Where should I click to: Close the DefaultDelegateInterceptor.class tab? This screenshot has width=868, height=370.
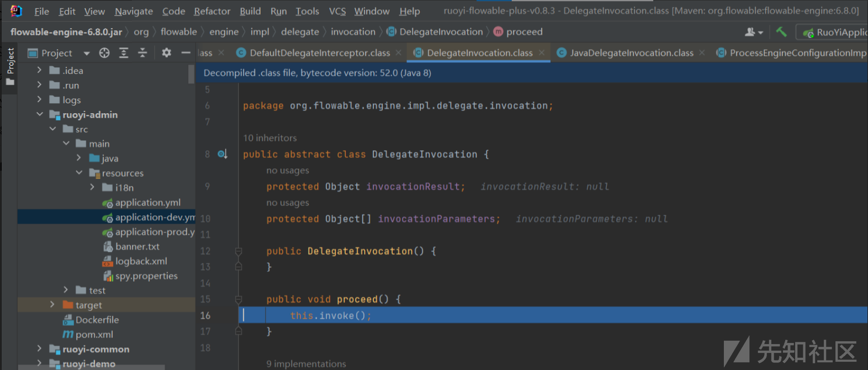(399, 53)
